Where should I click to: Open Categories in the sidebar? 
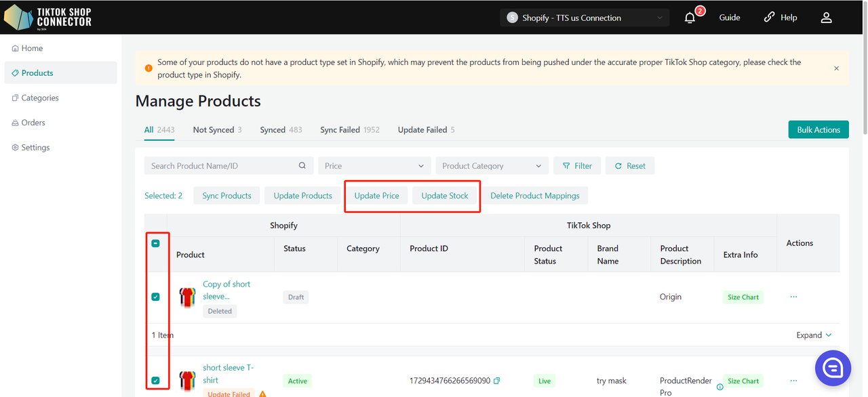click(40, 98)
